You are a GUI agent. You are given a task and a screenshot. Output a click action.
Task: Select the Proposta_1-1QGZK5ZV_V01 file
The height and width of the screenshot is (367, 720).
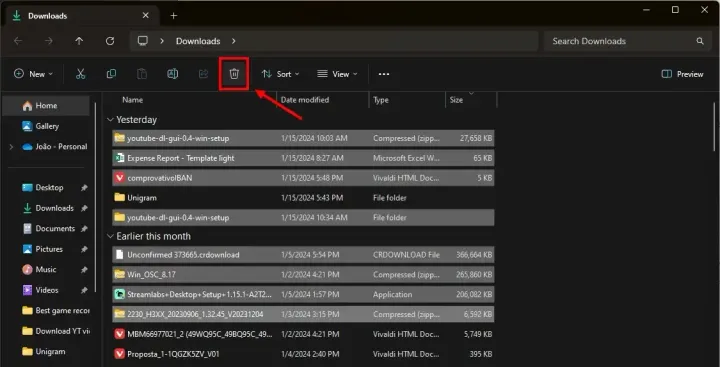coord(303,354)
